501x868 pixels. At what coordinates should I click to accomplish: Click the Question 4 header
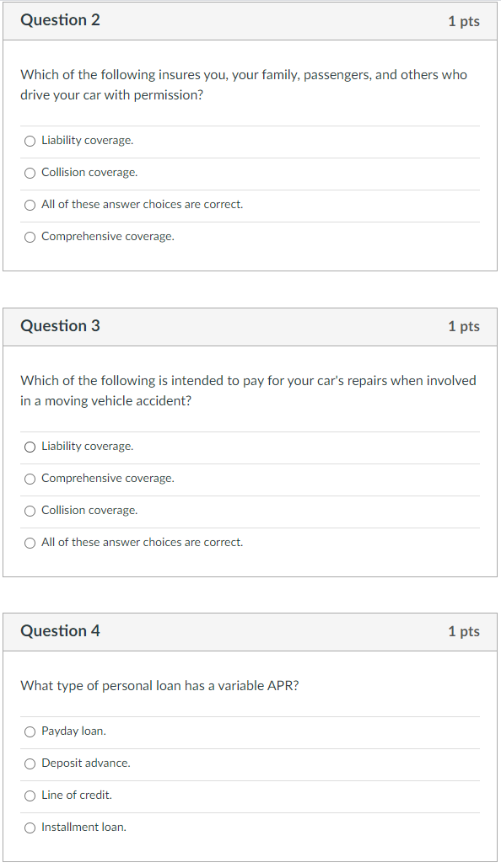60,631
